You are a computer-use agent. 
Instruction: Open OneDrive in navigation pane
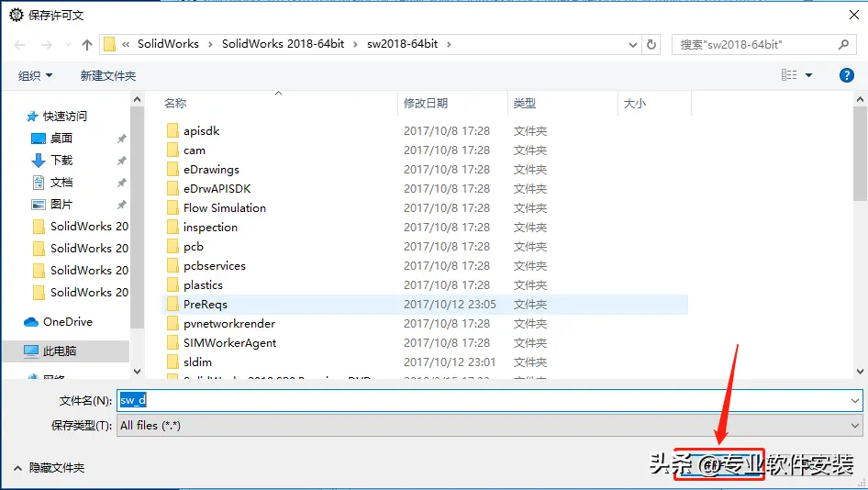pos(68,322)
